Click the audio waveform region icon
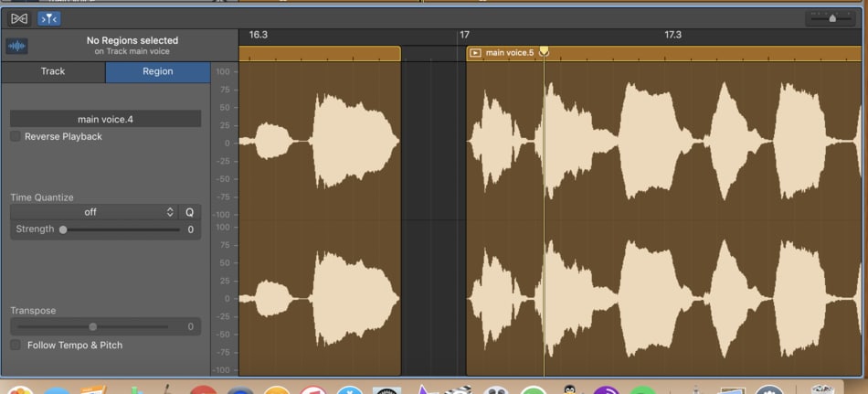The image size is (868, 394). 16,46
